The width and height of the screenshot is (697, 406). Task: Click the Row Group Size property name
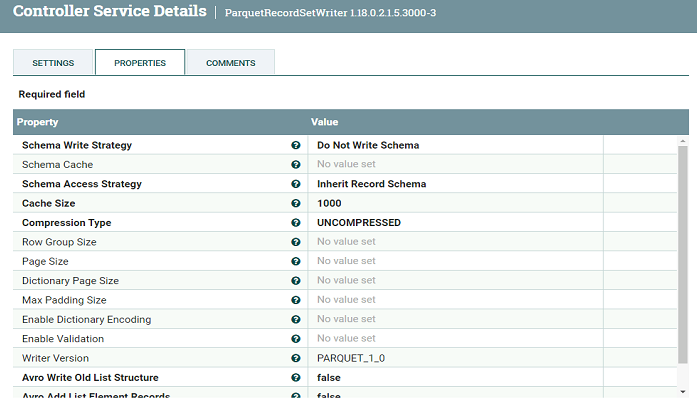59,242
